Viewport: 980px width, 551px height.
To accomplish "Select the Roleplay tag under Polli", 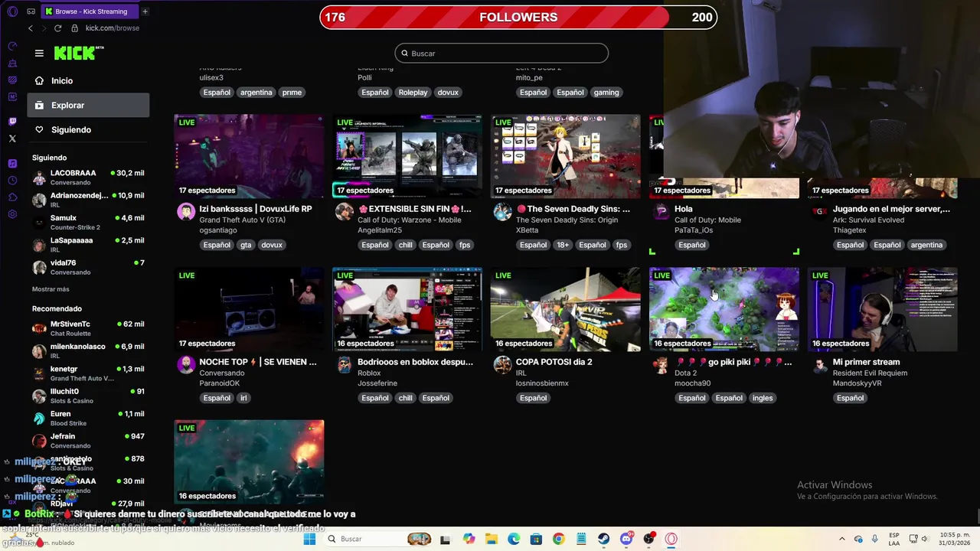I will [413, 92].
